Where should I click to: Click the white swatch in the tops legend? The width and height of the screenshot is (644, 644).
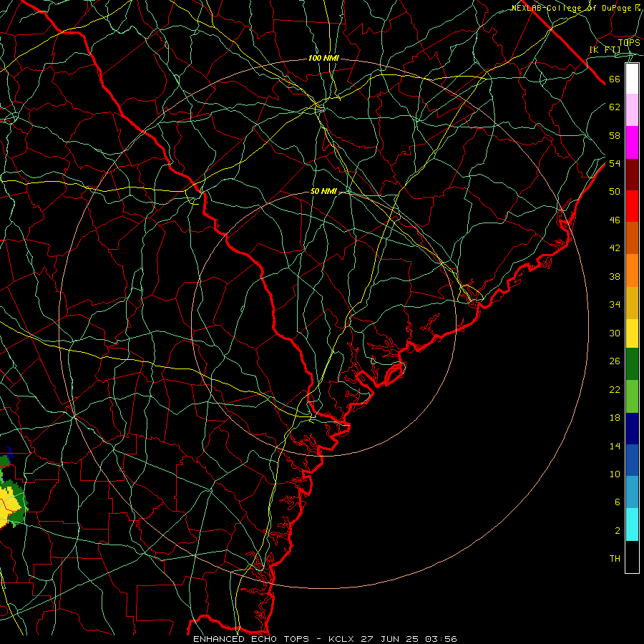click(632, 79)
